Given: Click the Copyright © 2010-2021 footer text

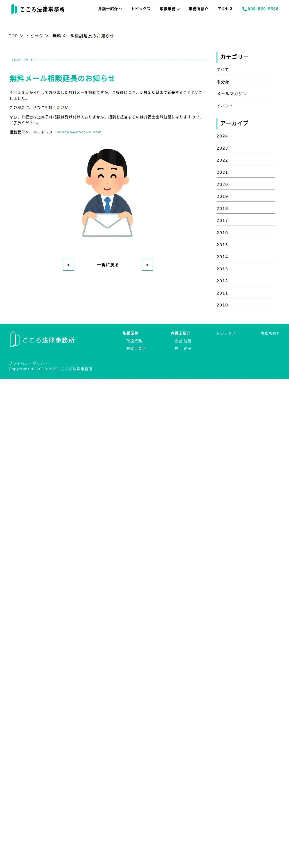Looking at the screenshot, I should click(x=50, y=369).
